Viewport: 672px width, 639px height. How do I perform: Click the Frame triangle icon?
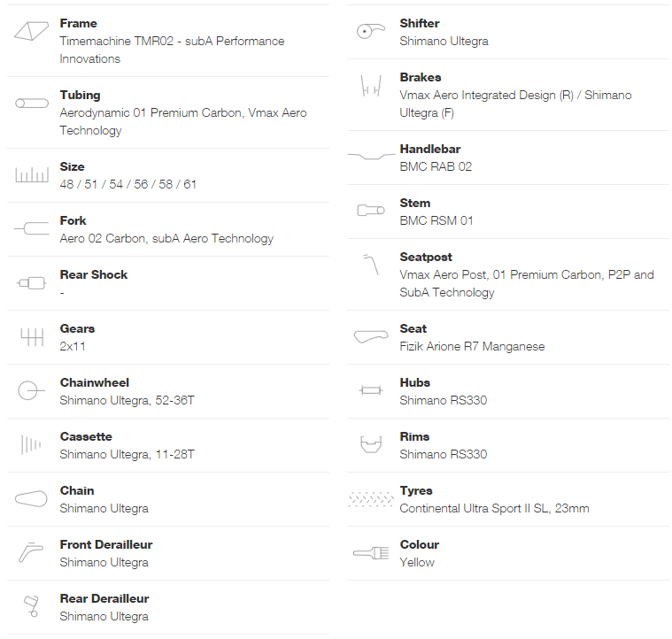(x=31, y=31)
